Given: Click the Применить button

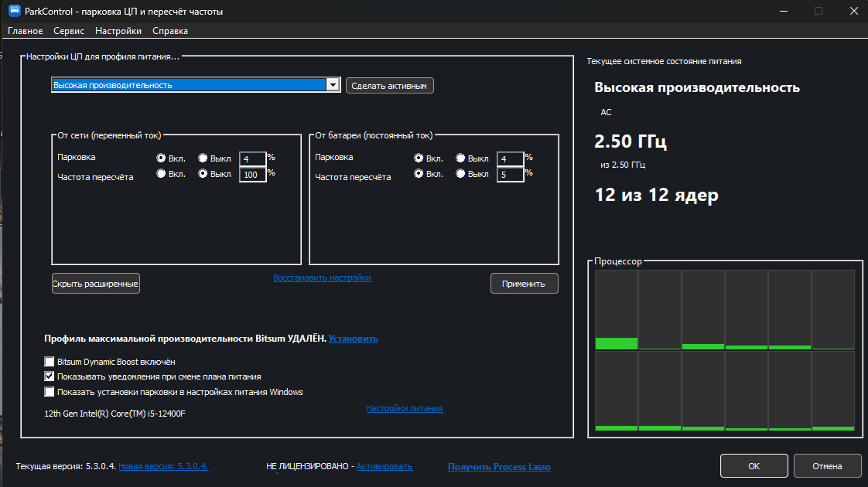Looking at the screenshot, I should pos(524,284).
